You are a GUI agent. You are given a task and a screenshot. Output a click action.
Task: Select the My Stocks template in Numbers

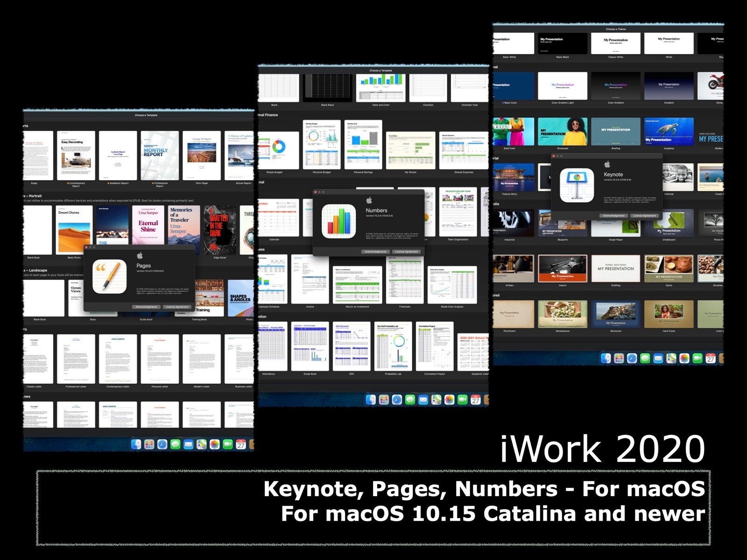[x=410, y=150]
